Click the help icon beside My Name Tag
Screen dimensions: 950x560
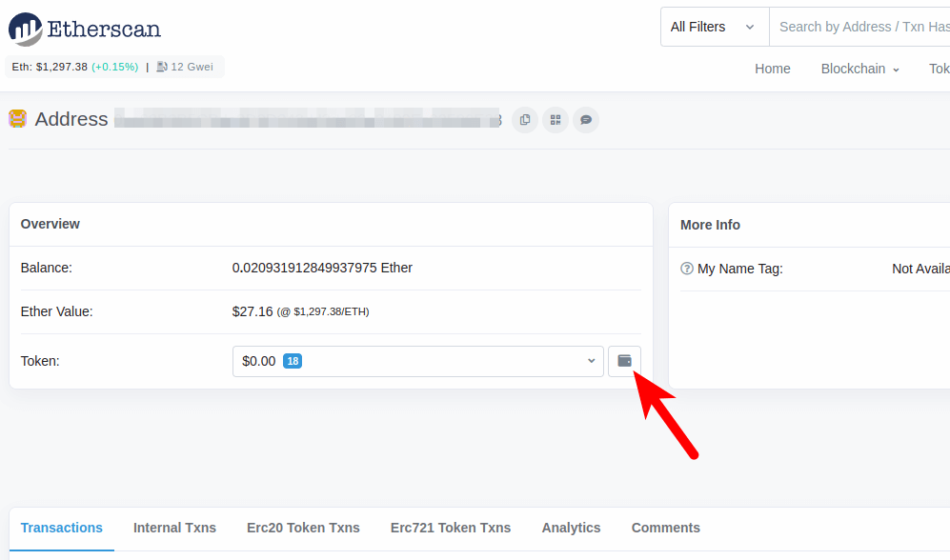click(687, 269)
